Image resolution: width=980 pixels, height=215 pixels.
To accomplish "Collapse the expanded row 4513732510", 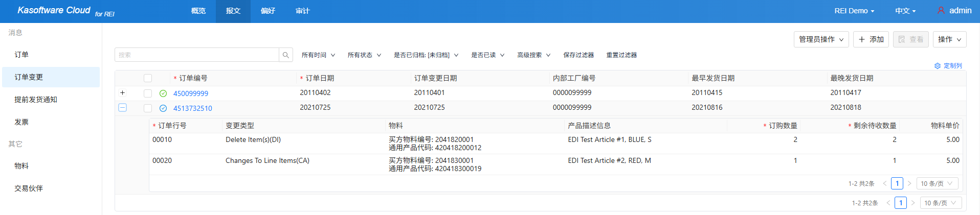I will click(122, 108).
